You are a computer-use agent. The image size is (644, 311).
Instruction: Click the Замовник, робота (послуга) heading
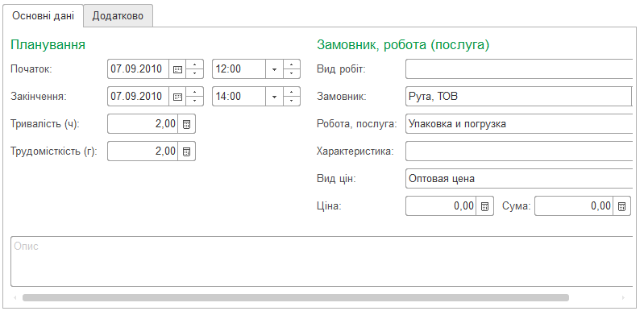pyautogui.click(x=403, y=45)
